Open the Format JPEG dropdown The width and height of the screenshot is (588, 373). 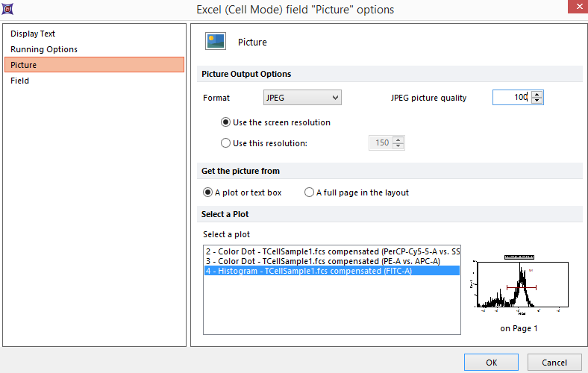click(x=302, y=98)
